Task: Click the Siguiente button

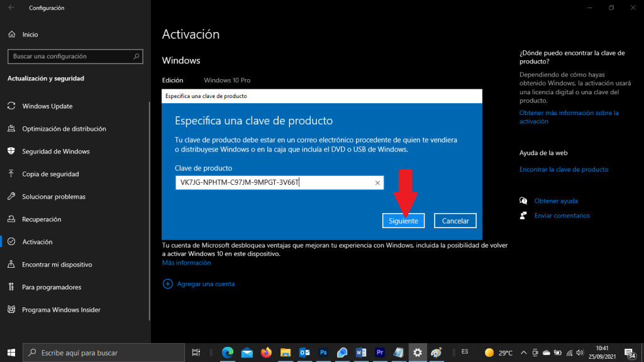Action: tap(403, 221)
